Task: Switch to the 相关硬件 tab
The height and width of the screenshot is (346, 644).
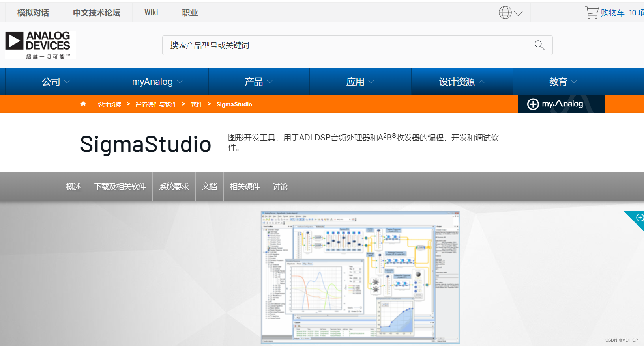Action: click(x=245, y=186)
